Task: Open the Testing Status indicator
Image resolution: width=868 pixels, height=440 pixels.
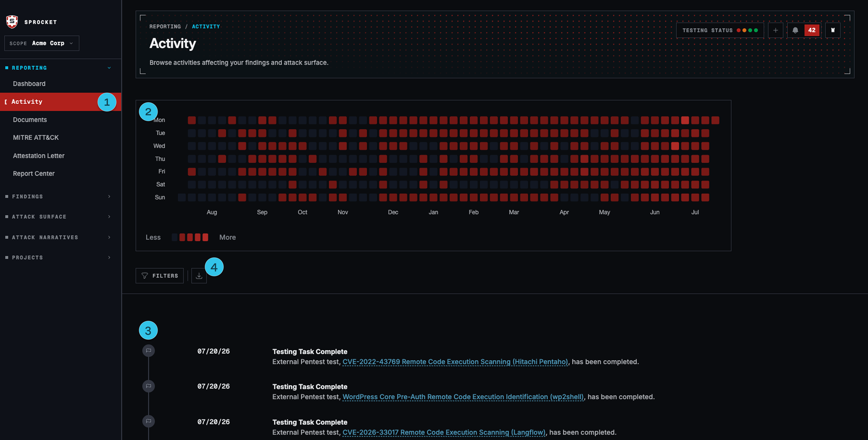Action: point(720,30)
